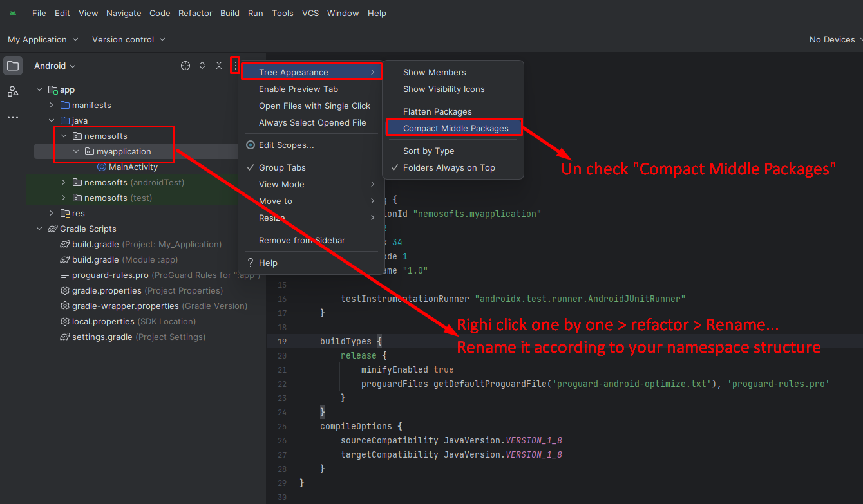Screen dimensions: 863x504
Task: Click the res folder icon
Action: pyautogui.click(x=65, y=213)
